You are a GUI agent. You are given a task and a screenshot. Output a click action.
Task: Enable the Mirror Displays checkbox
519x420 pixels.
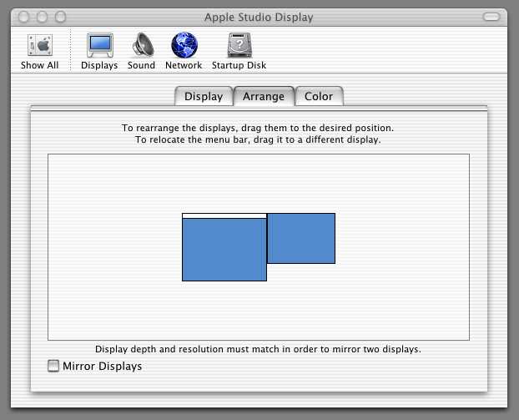(53, 366)
